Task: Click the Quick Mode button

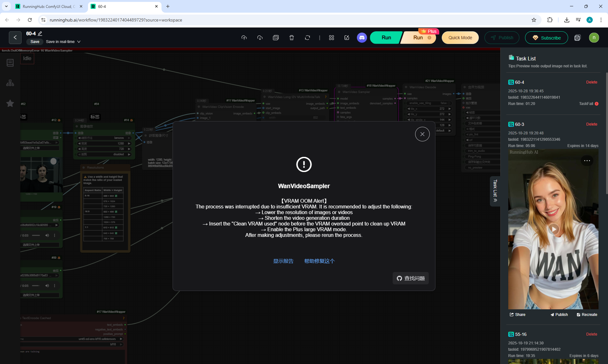Action: [x=460, y=38]
